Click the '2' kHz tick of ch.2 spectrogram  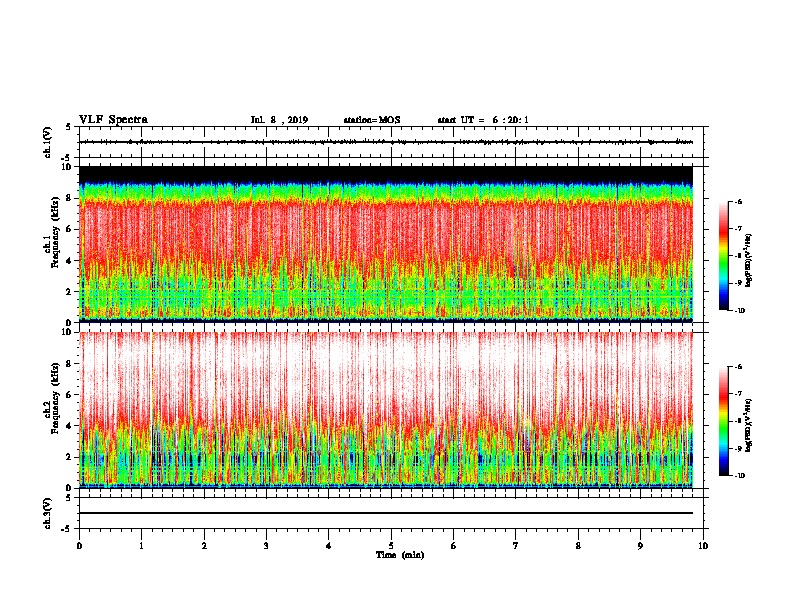tap(70, 457)
